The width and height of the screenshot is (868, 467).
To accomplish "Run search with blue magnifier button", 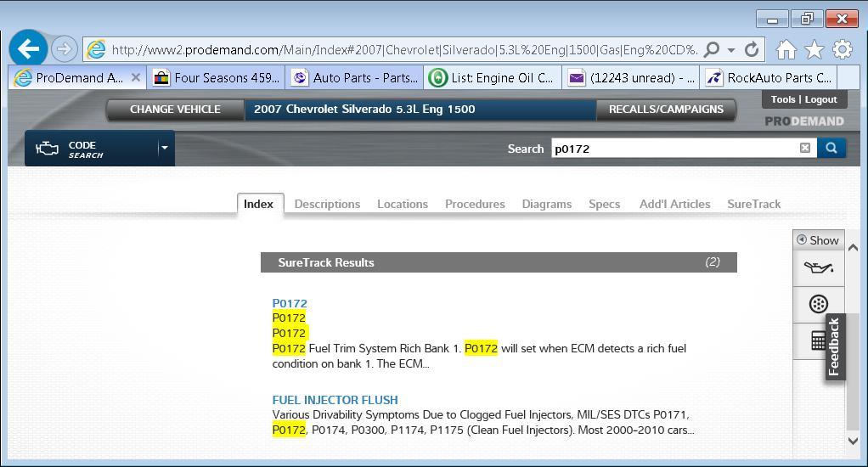I will point(831,148).
